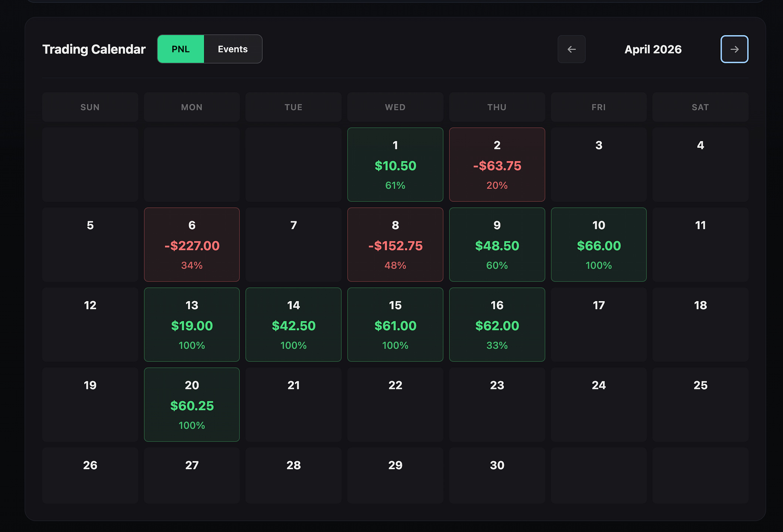This screenshot has height=532, width=783.
Task: Select day 29 in the calendar
Action: point(395,475)
